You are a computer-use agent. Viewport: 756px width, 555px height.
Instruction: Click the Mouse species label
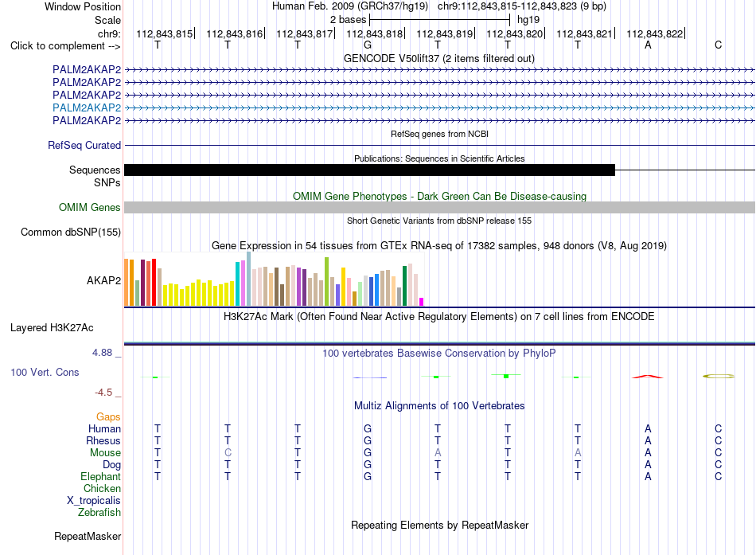[x=105, y=453]
